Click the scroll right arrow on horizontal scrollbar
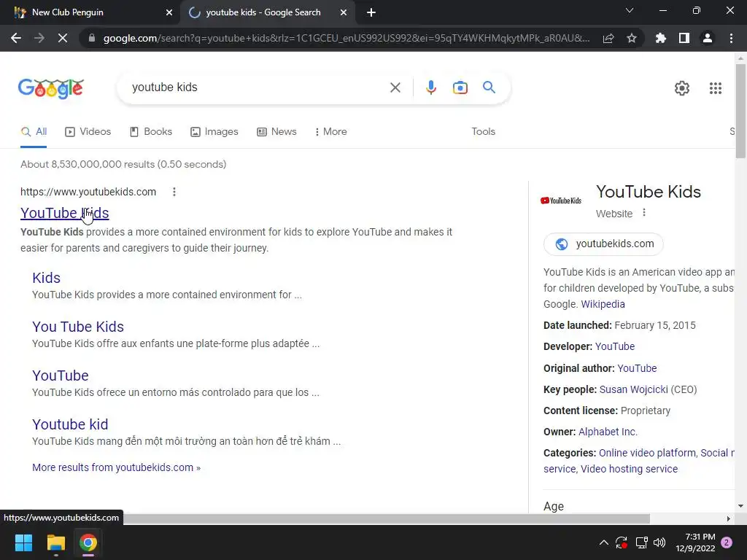Screen dimensions: 747x560 pos(729,518)
